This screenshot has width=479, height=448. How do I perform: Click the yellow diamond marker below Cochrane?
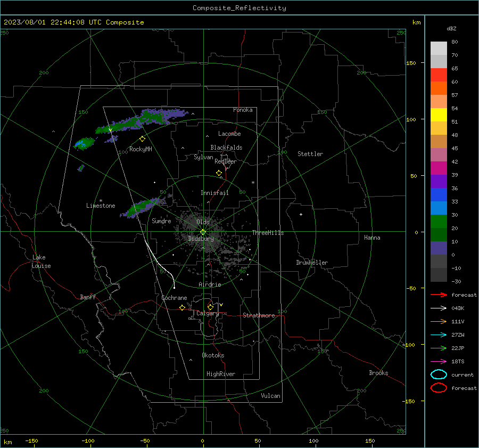pyautogui.click(x=183, y=307)
